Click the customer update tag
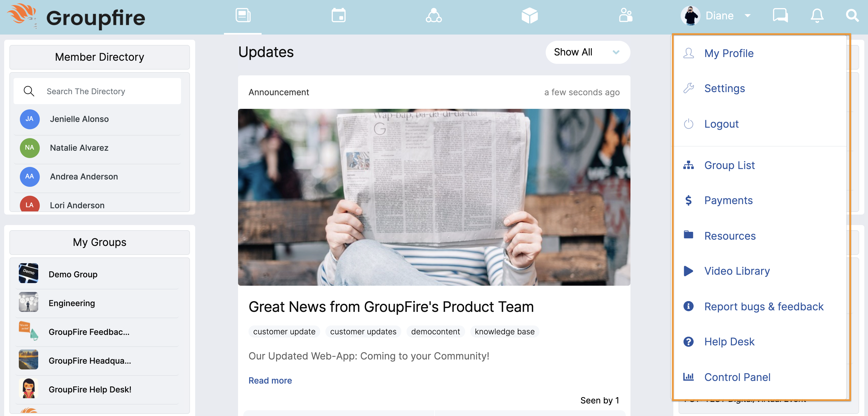This screenshot has width=868, height=416. 284,331
